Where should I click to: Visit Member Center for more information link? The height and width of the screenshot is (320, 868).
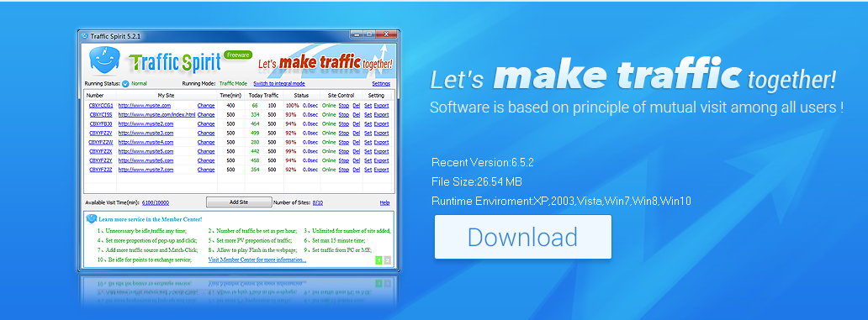coord(257,260)
